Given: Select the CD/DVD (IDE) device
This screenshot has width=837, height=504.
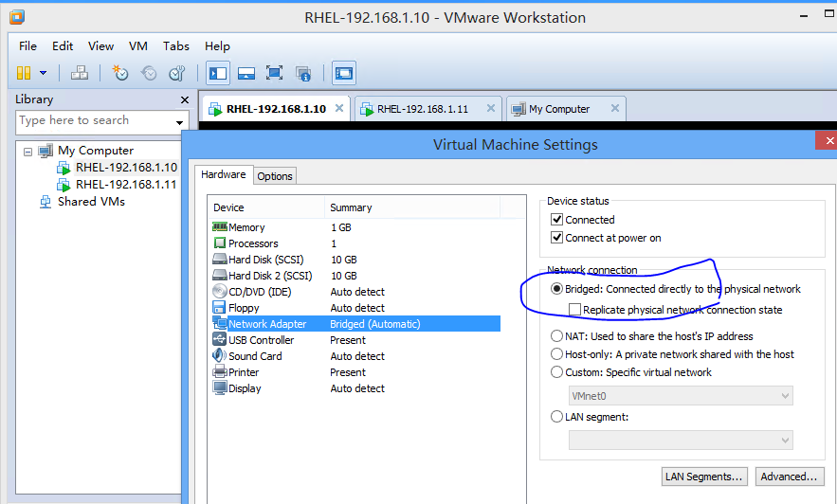Looking at the screenshot, I should pyautogui.click(x=356, y=292).
